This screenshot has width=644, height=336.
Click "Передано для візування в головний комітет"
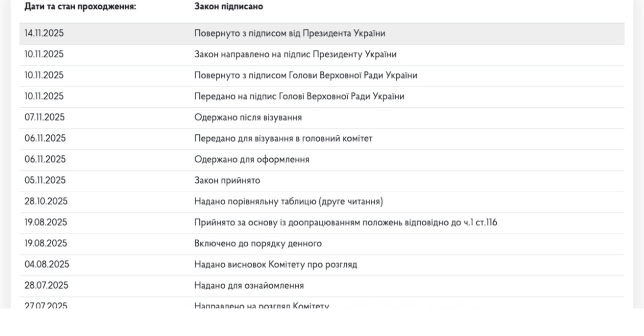pyautogui.click(x=283, y=139)
